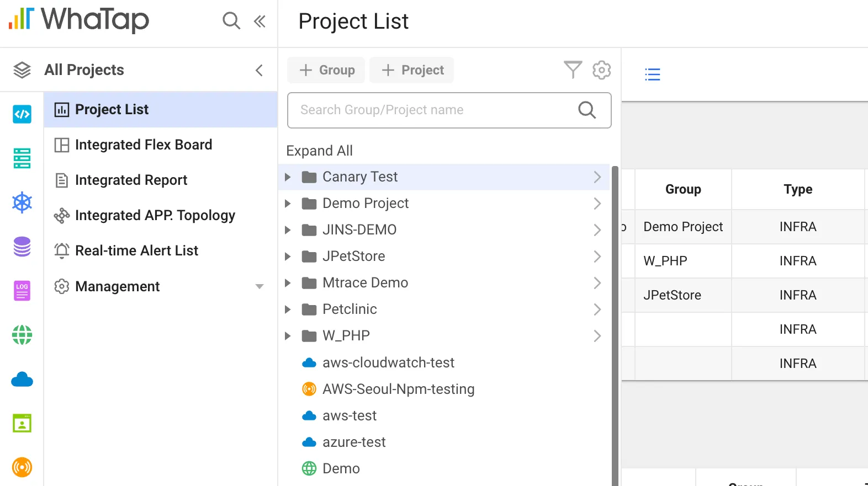Expand the Management menu
Viewport: 868px width, 486px height.
click(x=161, y=286)
